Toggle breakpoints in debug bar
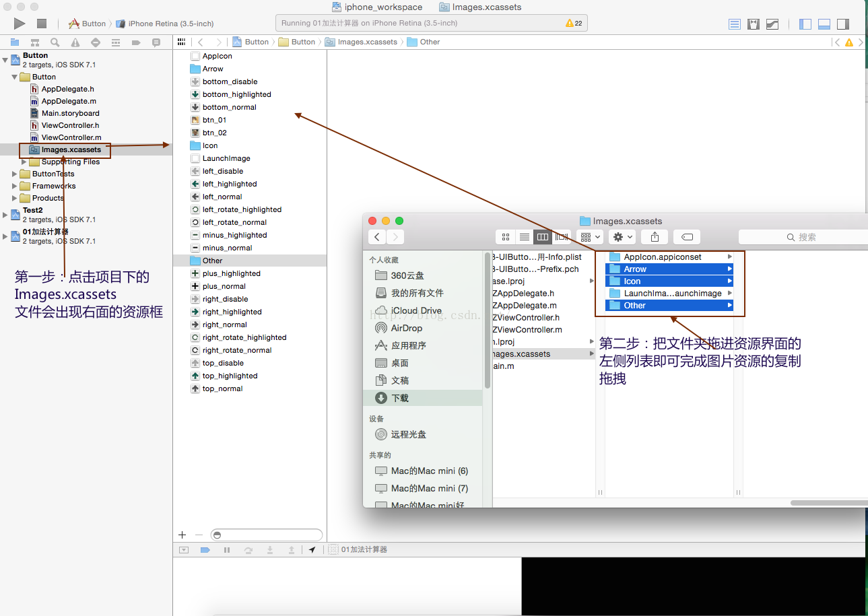 (x=205, y=550)
